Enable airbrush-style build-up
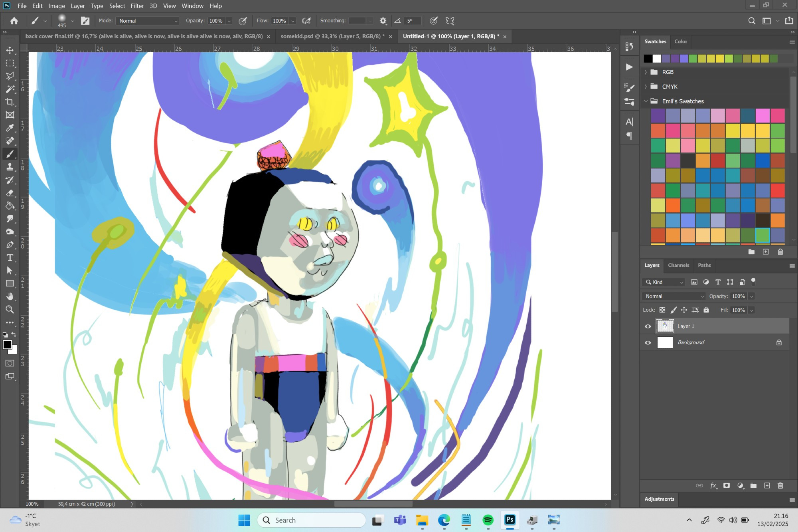Image resolution: width=798 pixels, height=532 pixels. tap(306, 21)
